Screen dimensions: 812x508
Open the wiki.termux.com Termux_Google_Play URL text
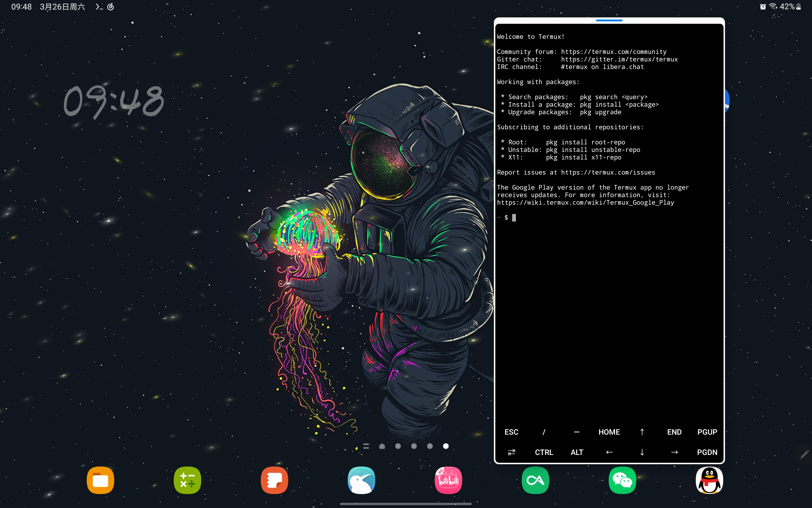click(586, 203)
